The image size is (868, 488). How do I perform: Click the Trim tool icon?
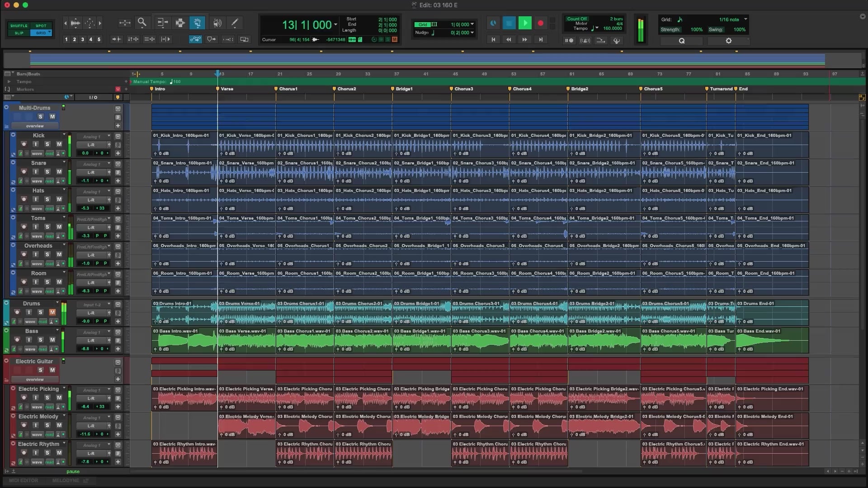click(162, 23)
